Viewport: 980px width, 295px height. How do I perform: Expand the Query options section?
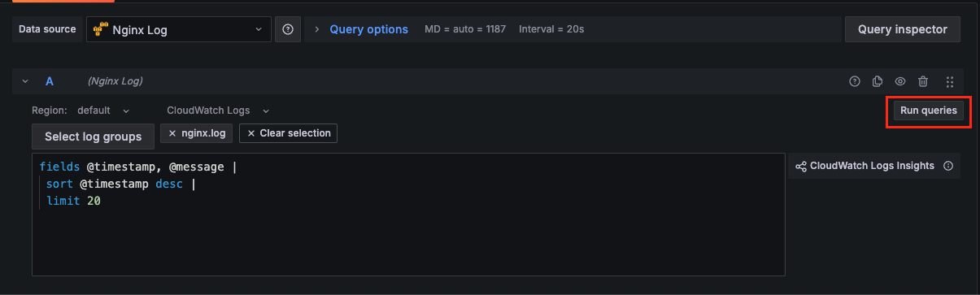(x=361, y=29)
